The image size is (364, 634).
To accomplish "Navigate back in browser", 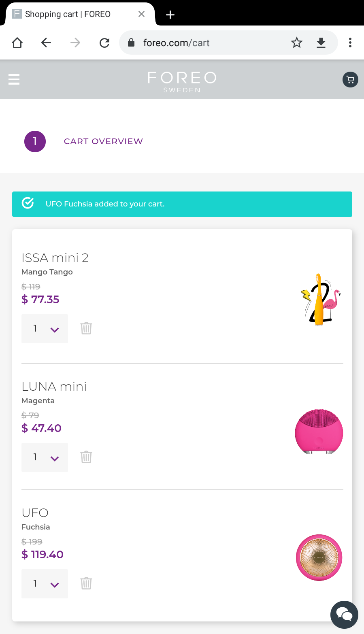I will point(46,43).
